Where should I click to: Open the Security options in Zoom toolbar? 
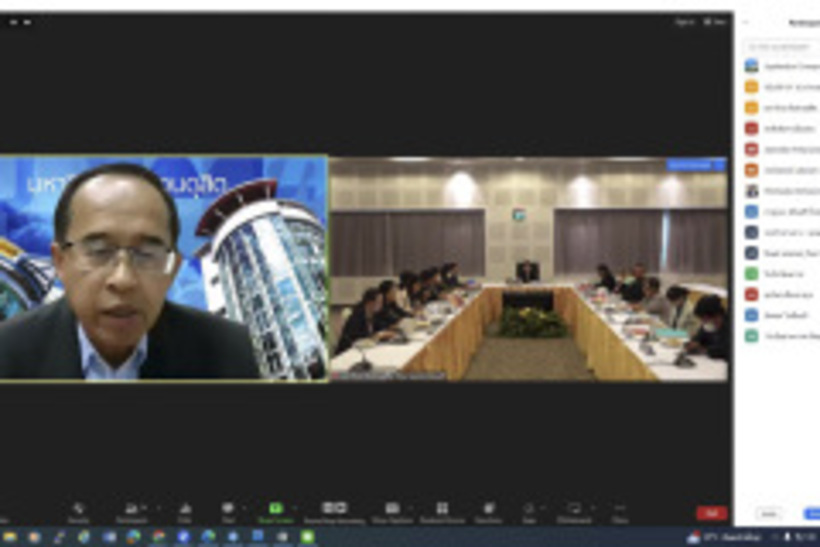(78, 512)
